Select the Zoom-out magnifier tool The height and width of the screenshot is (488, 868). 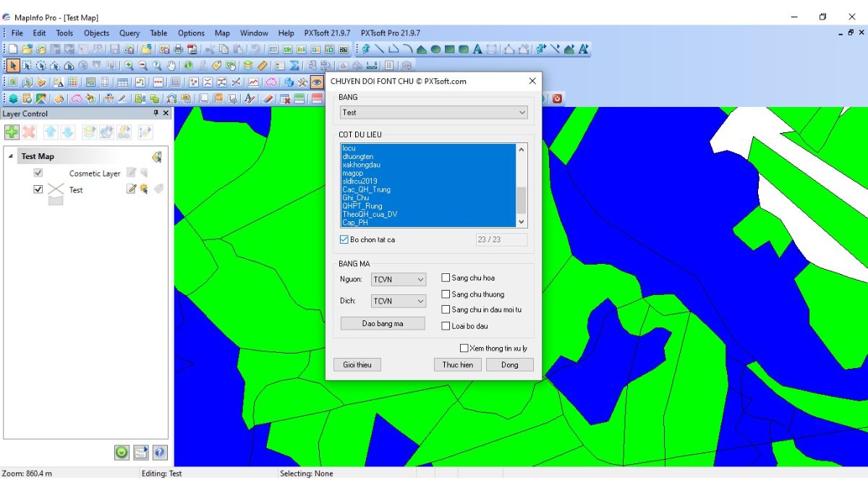click(142, 65)
